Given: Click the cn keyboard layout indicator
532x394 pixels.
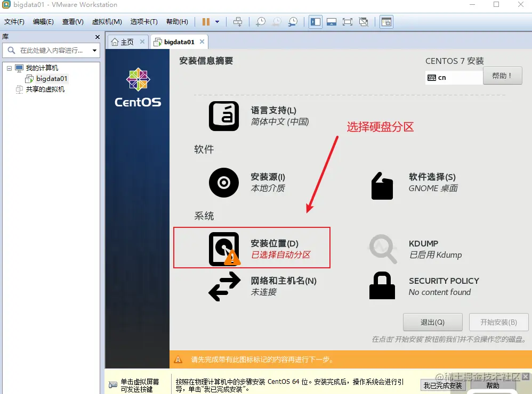Looking at the screenshot, I should click(x=454, y=78).
